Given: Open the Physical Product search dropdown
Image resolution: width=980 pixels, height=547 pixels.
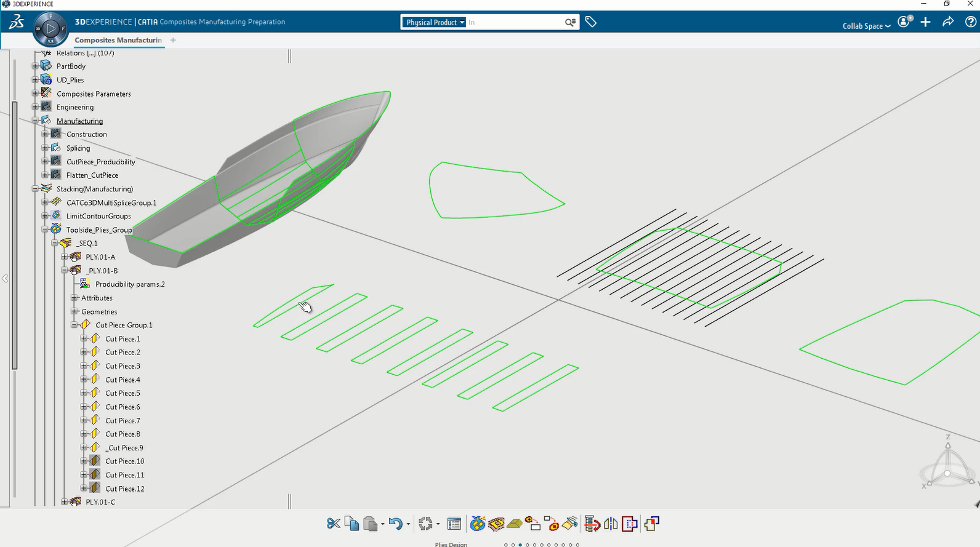Looking at the screenshot, I should point(435,22).
